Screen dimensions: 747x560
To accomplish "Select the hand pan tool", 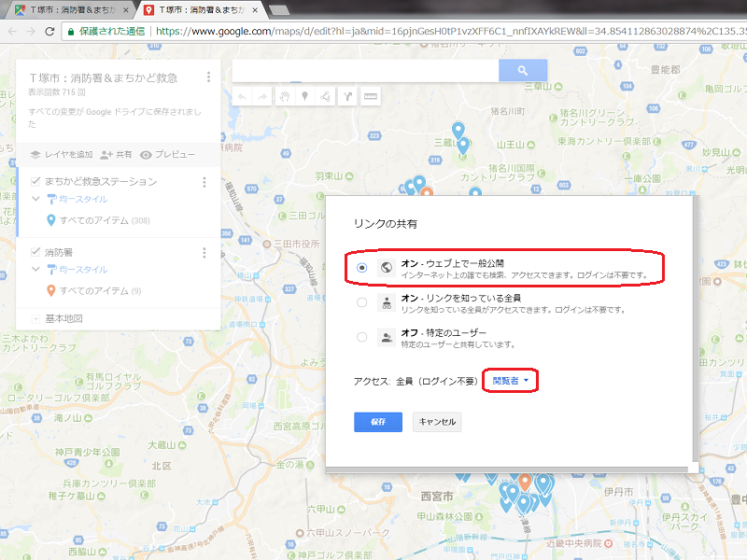I will point(285,97).
